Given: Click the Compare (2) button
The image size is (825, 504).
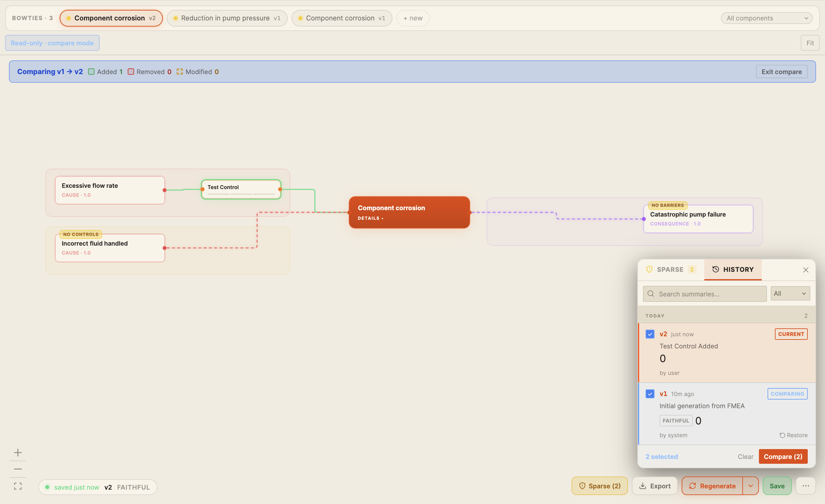Looking at the screenshot, I should point(783,457).
